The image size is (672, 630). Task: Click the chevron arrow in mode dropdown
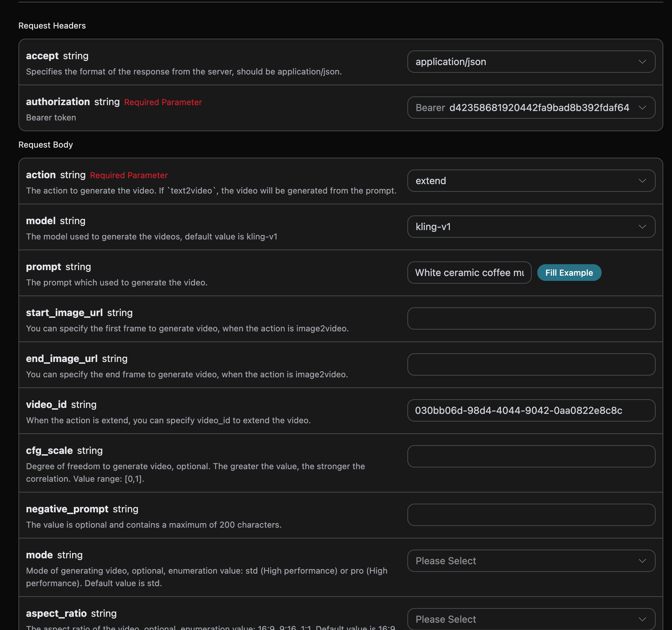coord(642,561)
